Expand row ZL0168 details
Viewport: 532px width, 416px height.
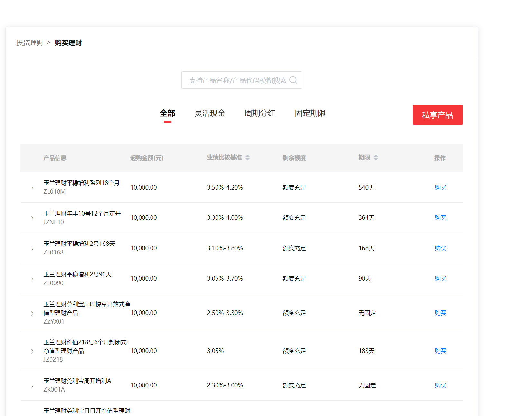pyautogui.click(x=32, y=249)
